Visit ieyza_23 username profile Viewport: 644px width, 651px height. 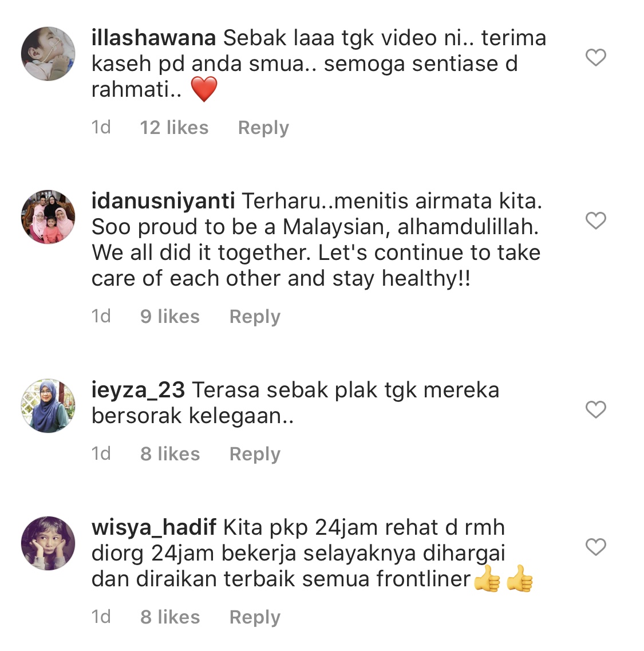138,390
